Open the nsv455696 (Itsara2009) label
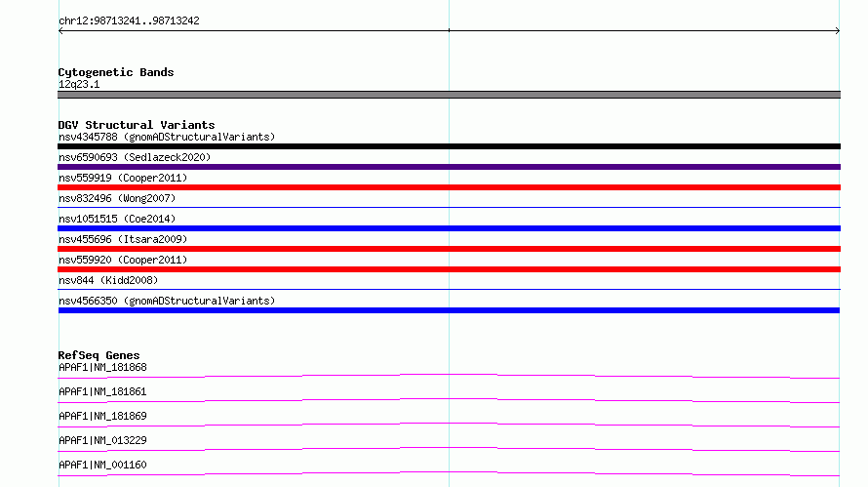The width and height of the screenshot is (868, 487). (123, 239)
